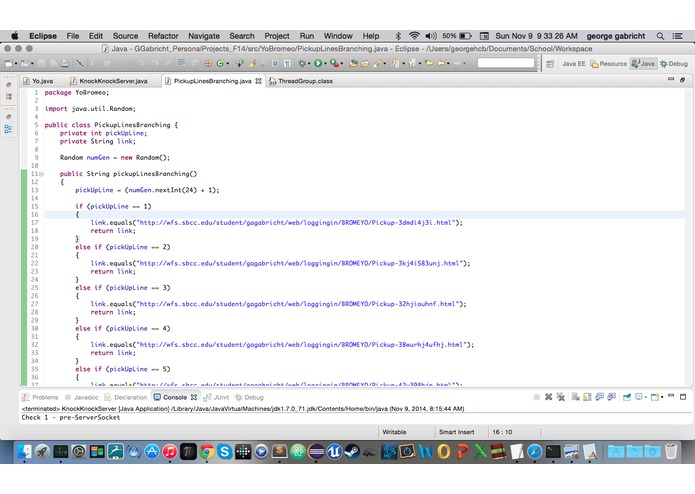Image resolution: width=695 pixels, height=494 pixels.
Task: Switch to the Resource perspective
Action: [608, 64]
